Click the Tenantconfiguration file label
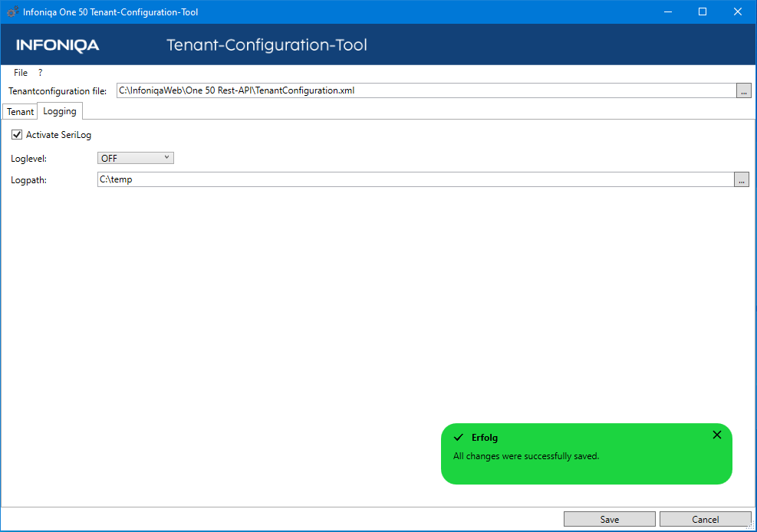Screen dimensions: 757x532 coord(57,91)
